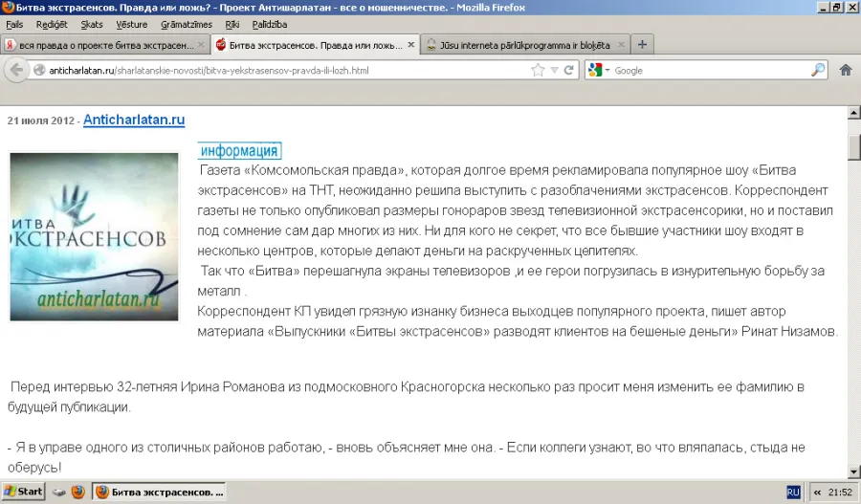Reload the current page
The image size is (861, 504).
(x=569, y=70)
